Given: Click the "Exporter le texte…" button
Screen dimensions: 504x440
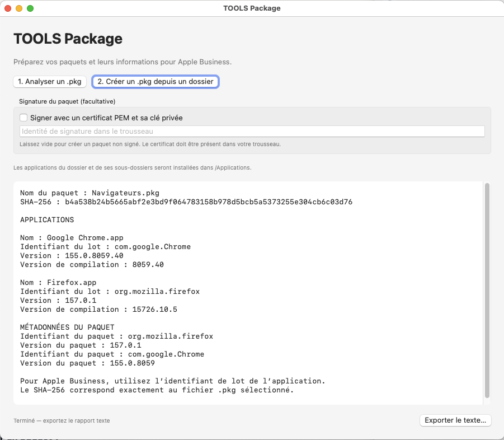Looking at the screenshot, I should click(455, 420).
